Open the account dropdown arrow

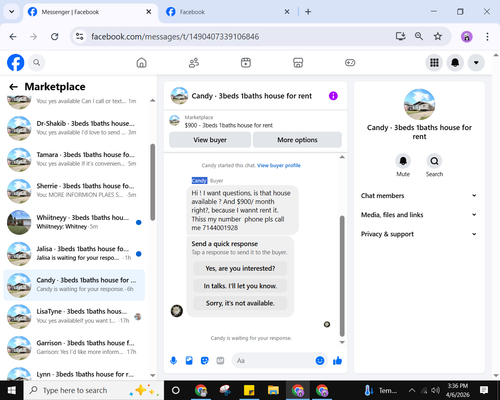[476, 63]
